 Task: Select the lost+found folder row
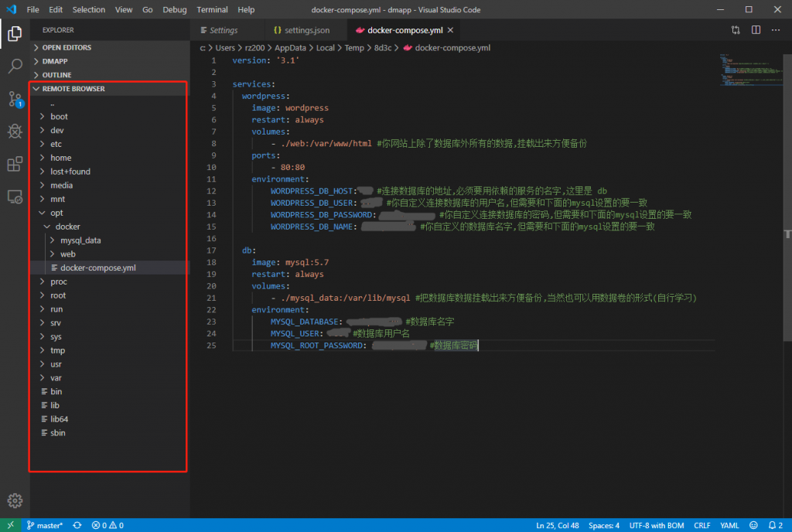(x=110, y=172)
